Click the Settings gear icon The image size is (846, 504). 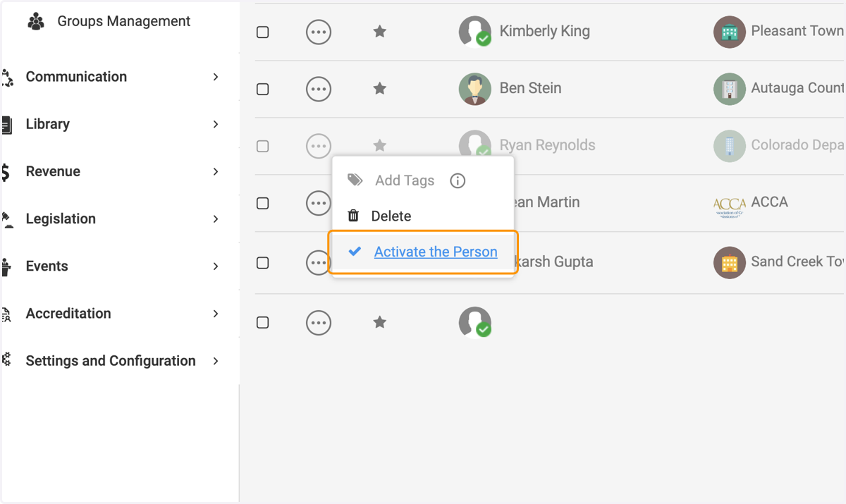(6, 360)
